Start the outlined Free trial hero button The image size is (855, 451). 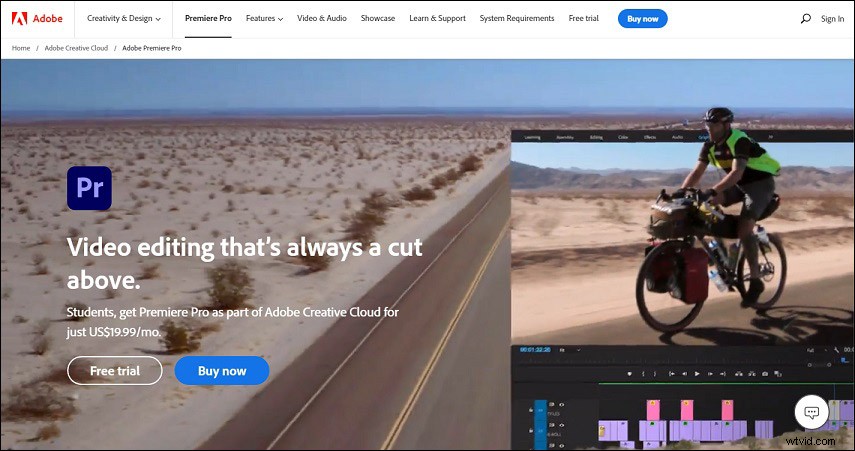(x=115, y=371)
